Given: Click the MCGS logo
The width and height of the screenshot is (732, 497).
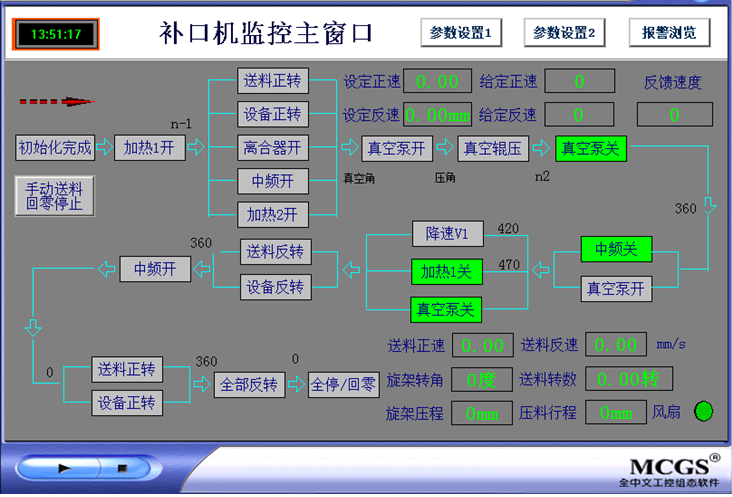Looking at the screenshot, I should (668, 468).
